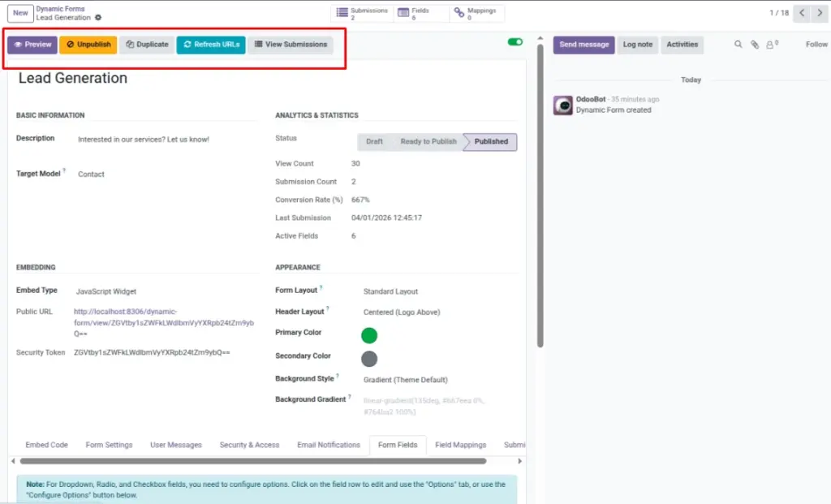Open the Public URL link
The width and height of the screenshot is (831, 504).
164,323
